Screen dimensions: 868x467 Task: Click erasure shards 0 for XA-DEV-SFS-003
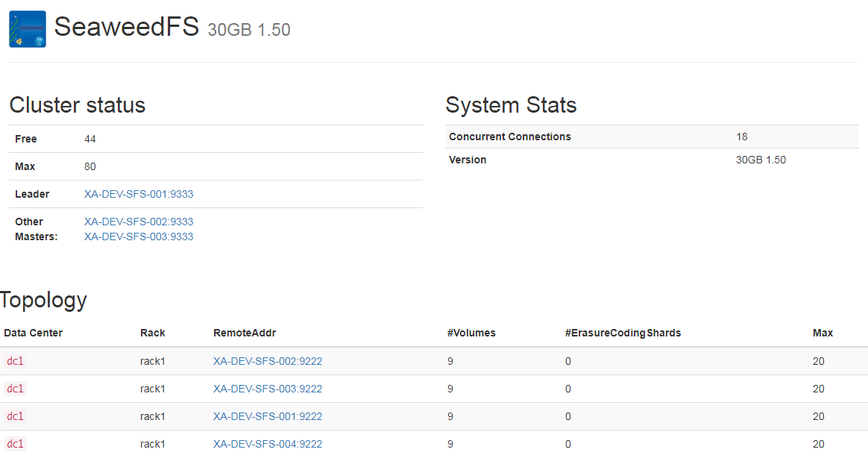pos(568,389)
